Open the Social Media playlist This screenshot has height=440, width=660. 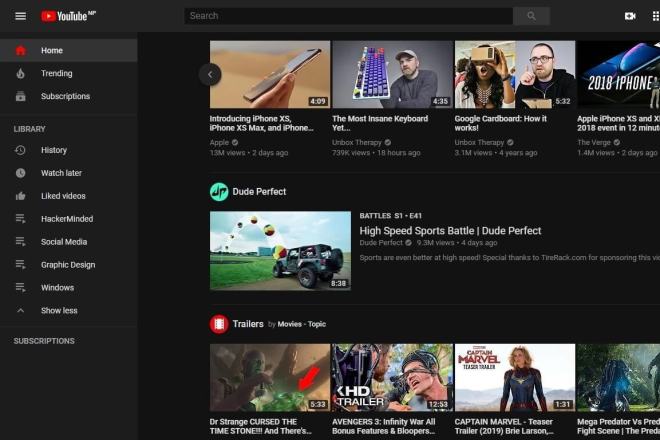click(69, 242)
